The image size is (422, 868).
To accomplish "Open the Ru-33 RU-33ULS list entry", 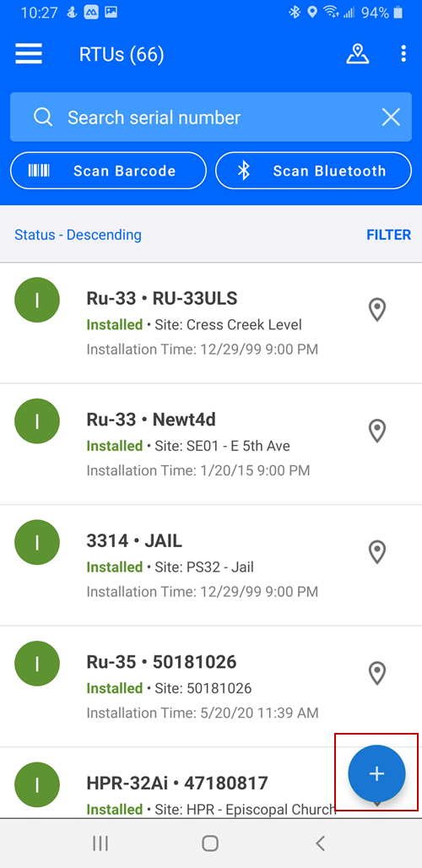I will click(x=211, y=323).
